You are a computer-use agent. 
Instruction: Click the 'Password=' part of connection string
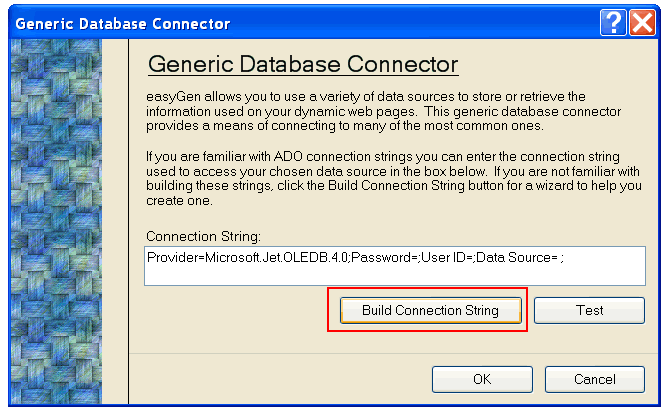(385, 258)
